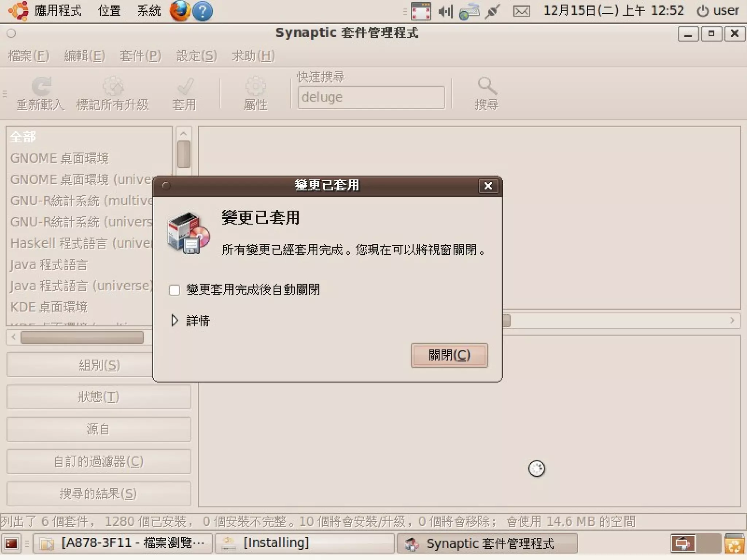Expand the 詳情 disclosure triangle
The image size is (747, 560).
pyautogui.click(x=175, y=320)
